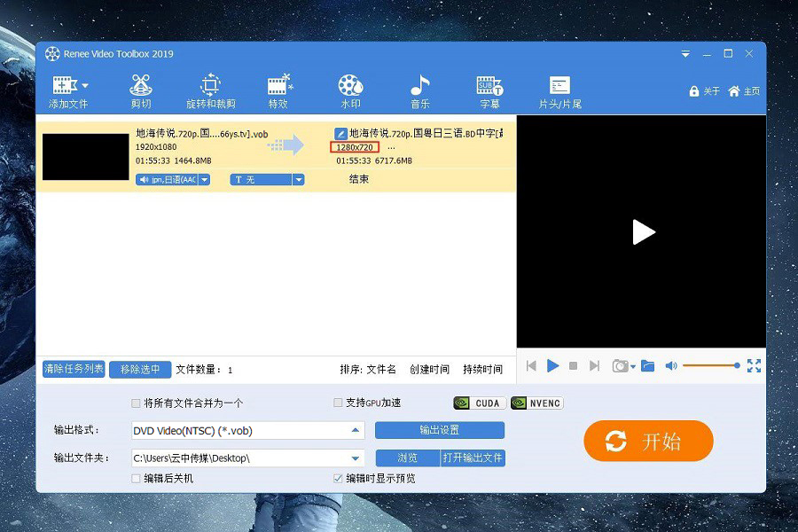This screenshot has width=798, height=532.
Task: Take a snapshot with the camera icon
Action: [620, 366]
